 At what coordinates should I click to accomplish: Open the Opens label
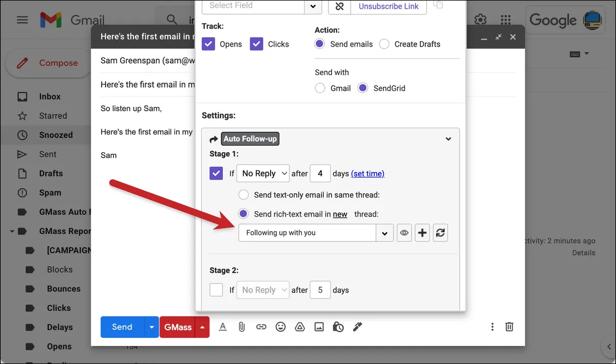59,347
